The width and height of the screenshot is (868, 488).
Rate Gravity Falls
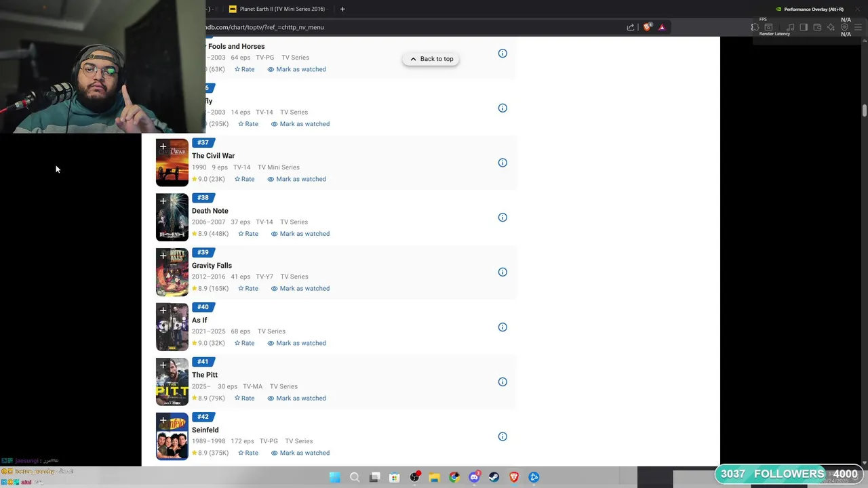pos(248,289)
